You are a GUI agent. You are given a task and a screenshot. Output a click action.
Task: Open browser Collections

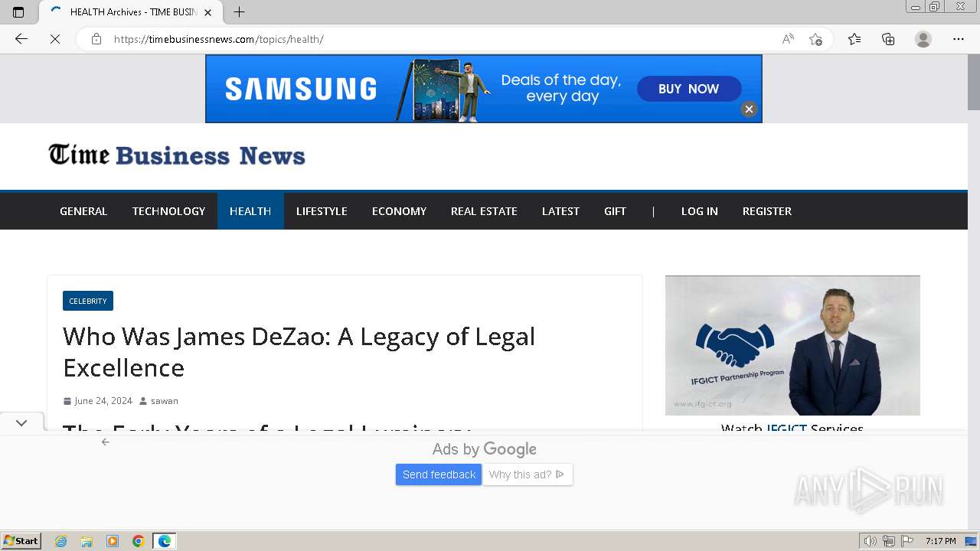(x=888, y=39)
